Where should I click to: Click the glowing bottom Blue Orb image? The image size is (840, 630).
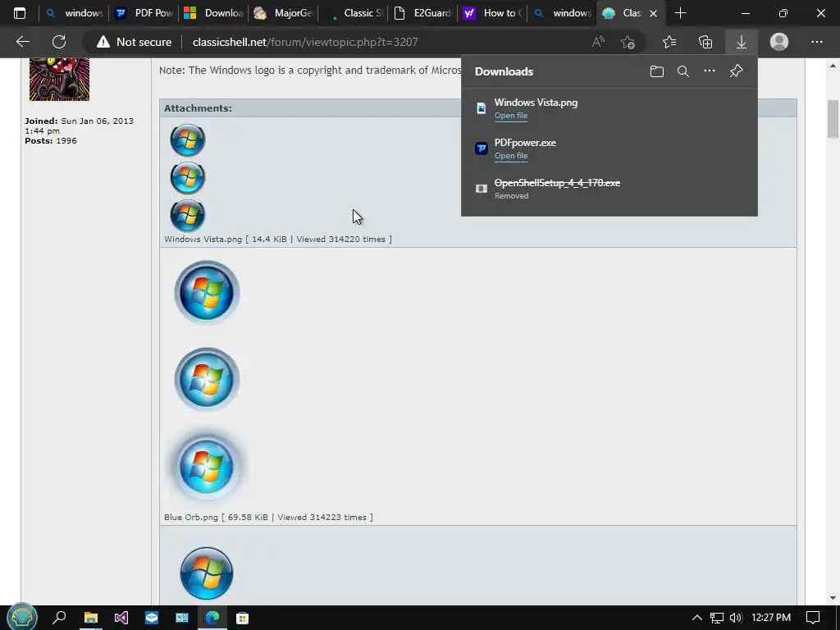pos(207,466)
